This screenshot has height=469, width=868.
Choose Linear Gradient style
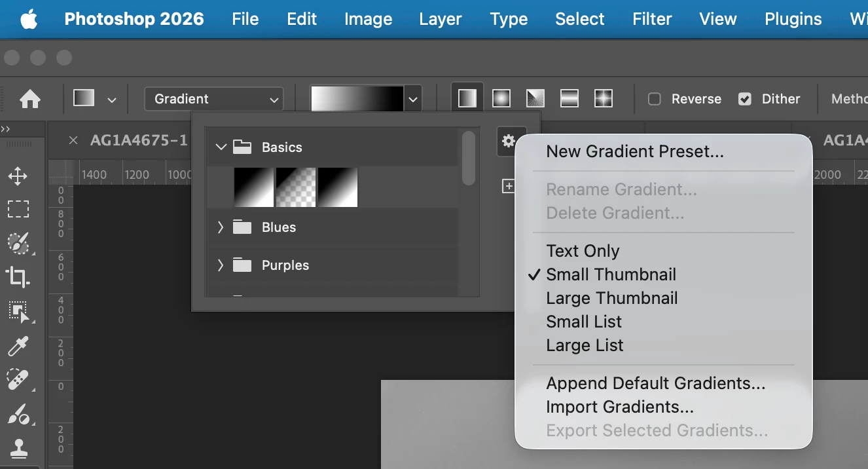point(467,99)
